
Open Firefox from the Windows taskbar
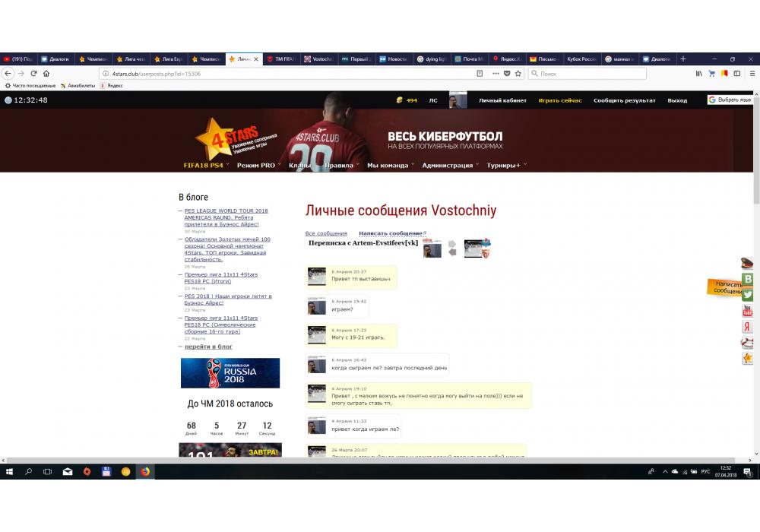[x=144, y=472]
